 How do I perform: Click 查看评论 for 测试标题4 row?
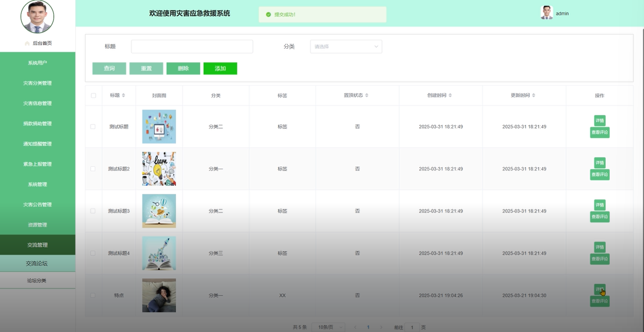tap(600, 259)
